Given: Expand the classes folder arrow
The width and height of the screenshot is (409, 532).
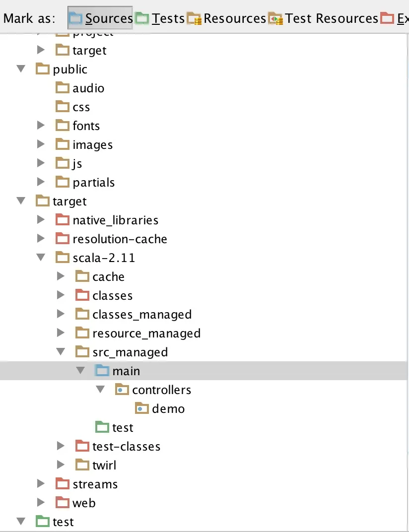Looking at the screenshot, I should pos(61,295).
